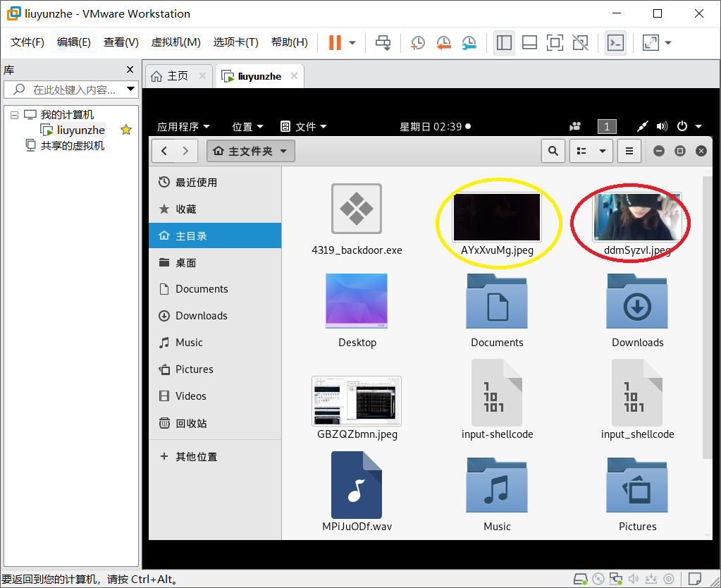The image size is (721, 588).
Task: Go forward in the file manager
Action: (x=186, y=151)
